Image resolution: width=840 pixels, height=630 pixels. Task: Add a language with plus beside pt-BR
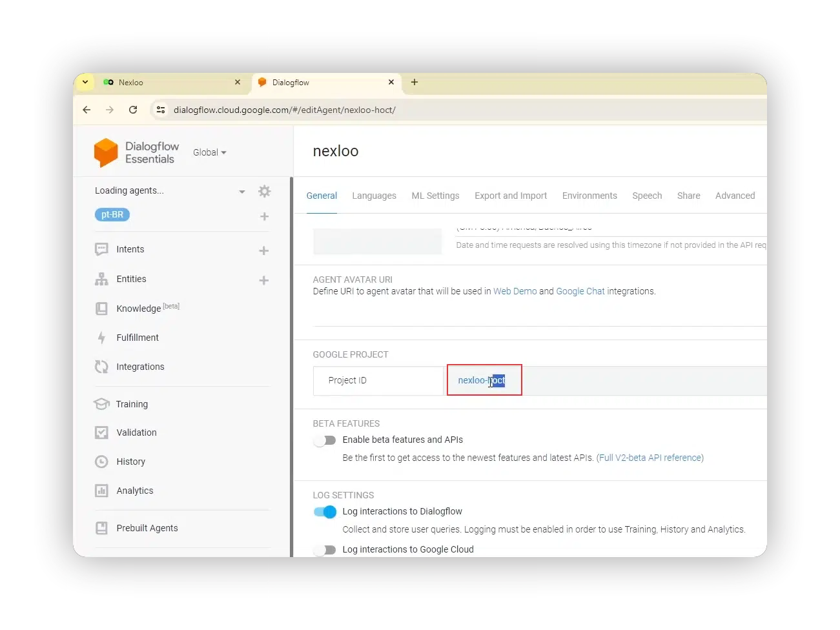[x=264, y=216]
